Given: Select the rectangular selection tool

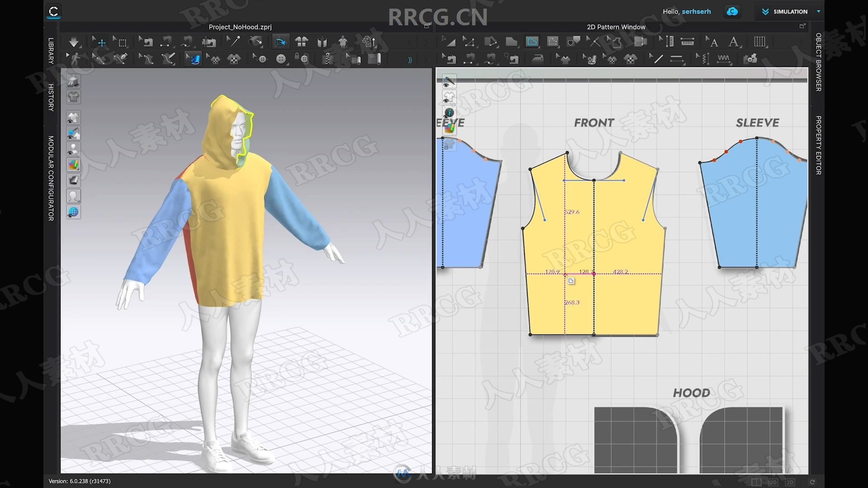Looking at the screenshot, I should tap(122, 41).
